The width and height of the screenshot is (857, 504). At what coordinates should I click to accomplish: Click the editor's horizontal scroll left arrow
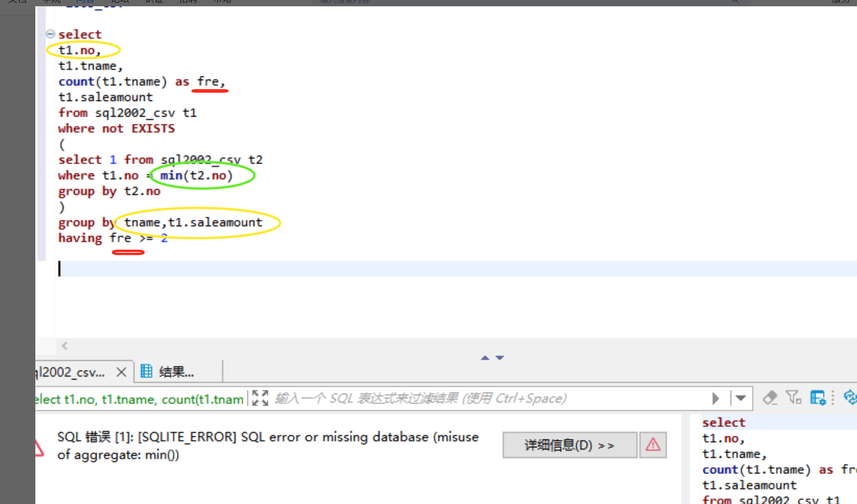point(65,346)
